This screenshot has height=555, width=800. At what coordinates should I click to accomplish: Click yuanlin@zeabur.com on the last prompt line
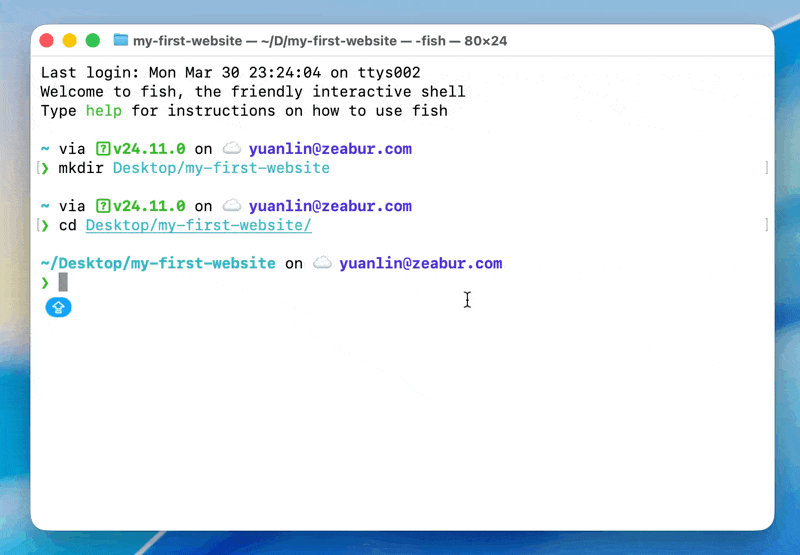(420, 264)
